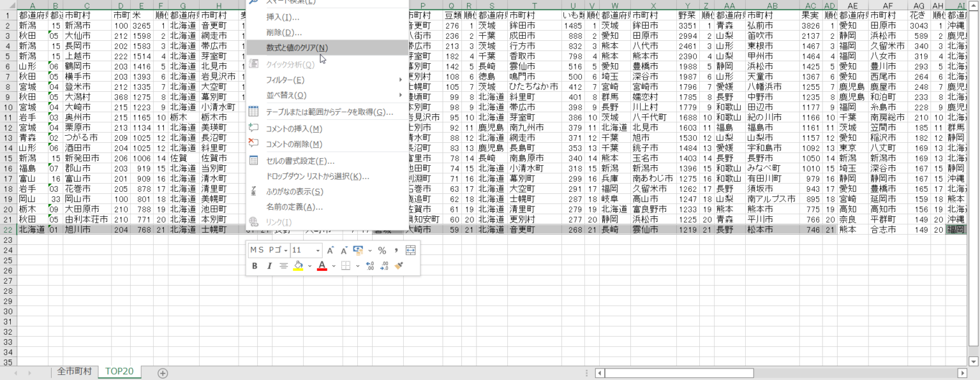Toggle Italic formatting in mini toolbar
The width and height of the screenshot is (980, 380).
(x=269, y=266)
